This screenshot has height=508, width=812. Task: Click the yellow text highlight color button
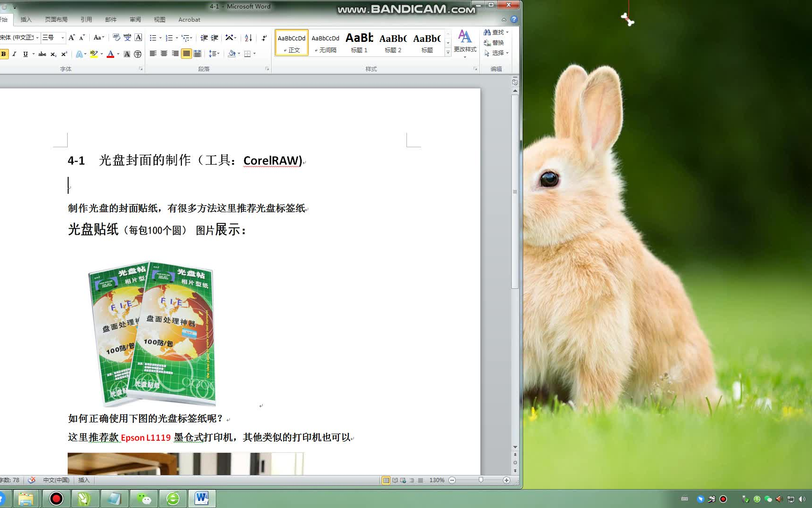[94, 54]
